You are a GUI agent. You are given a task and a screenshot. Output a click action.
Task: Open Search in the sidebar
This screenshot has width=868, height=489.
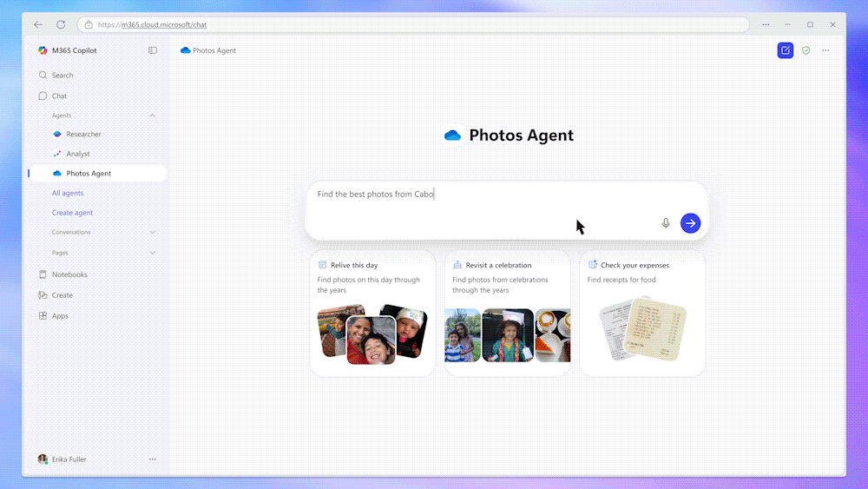62,76
